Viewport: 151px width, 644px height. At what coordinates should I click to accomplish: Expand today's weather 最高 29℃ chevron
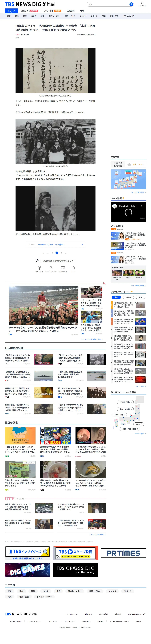[x=143, y=165]
